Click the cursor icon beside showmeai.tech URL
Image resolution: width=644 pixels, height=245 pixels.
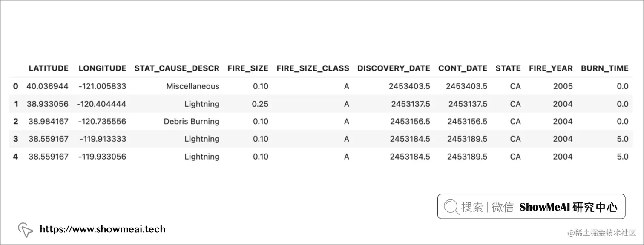pos(26,230)
